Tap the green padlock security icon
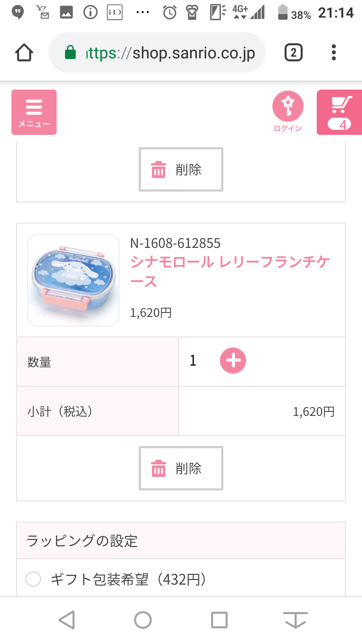 pyautogui.click(x=70, y=53)
